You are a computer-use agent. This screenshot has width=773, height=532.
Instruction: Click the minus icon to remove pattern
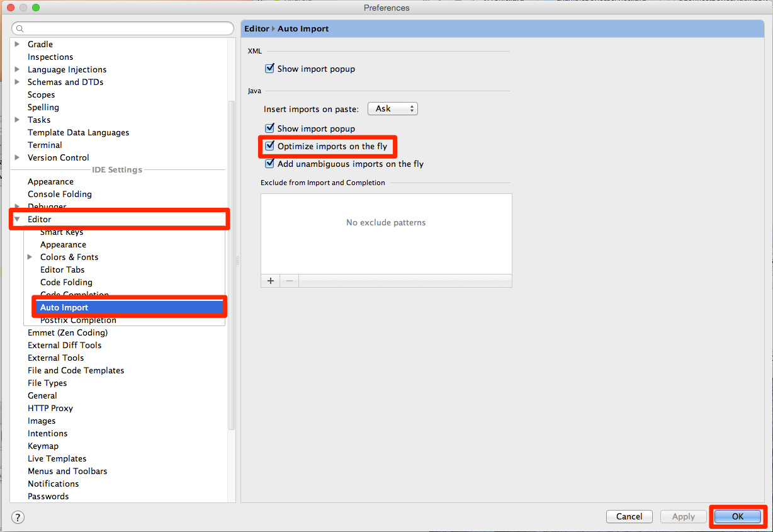tap(290, 281)
